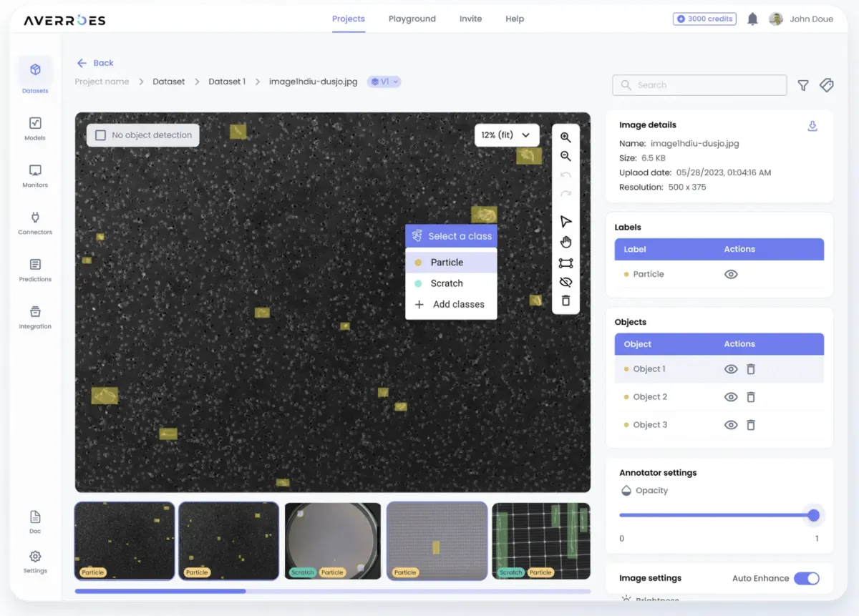Download the image via the download icon
Image resolution: width=859 pixels, height=616 pixels.
tap(812, 126)
